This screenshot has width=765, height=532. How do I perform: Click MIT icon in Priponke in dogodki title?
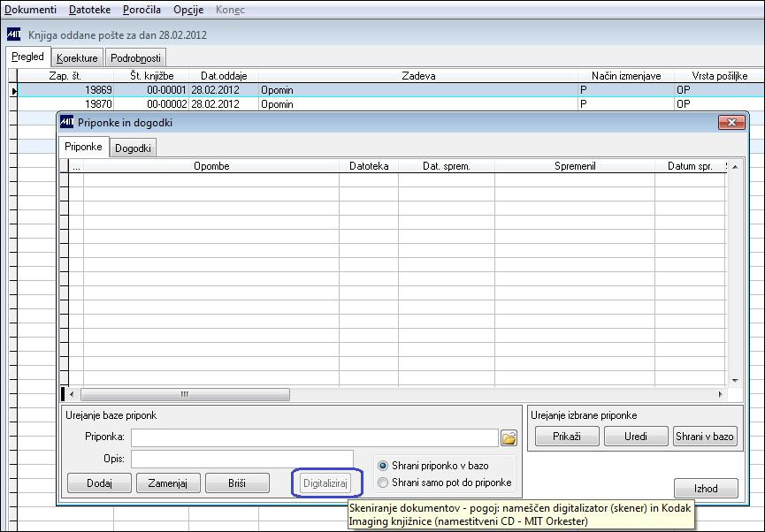[x=67, y=122]
